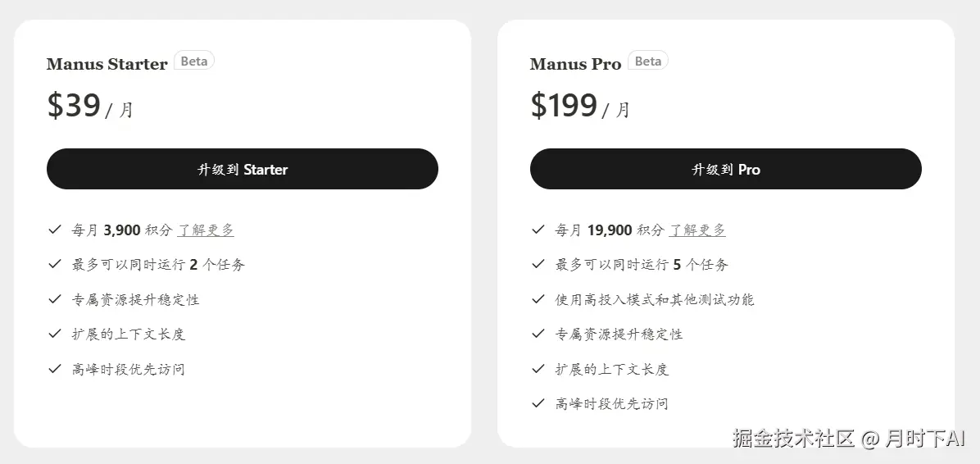Click the upgrade to Starter button
Viewport: 980px width, 464px height.
coord(242,169)
